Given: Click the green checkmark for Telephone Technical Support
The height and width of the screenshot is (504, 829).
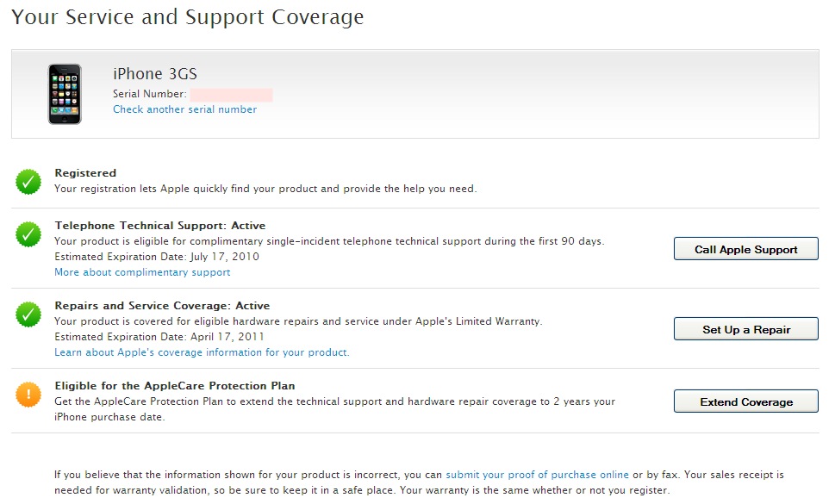Looking at the screenshot, I should (28, 234).
